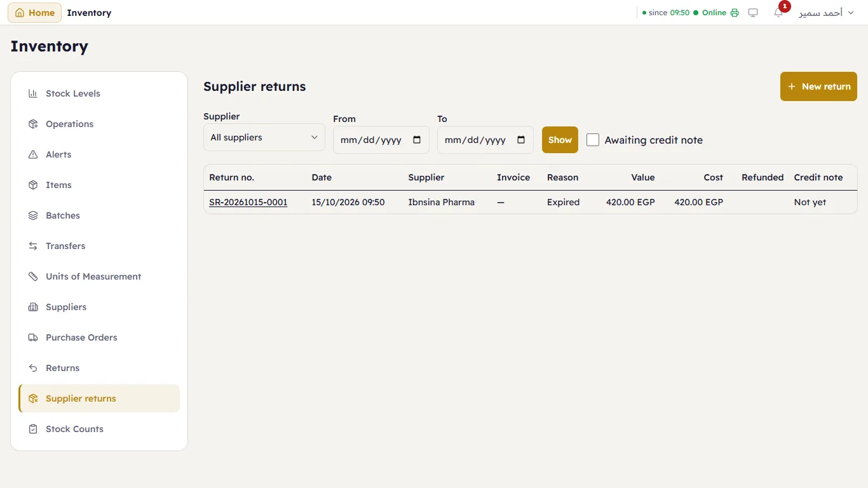Click the Refunded column header

(x=763, y=177)
